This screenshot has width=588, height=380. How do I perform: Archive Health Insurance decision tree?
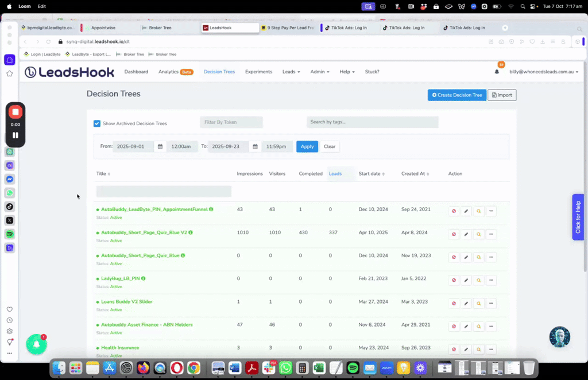pos(454,349)
